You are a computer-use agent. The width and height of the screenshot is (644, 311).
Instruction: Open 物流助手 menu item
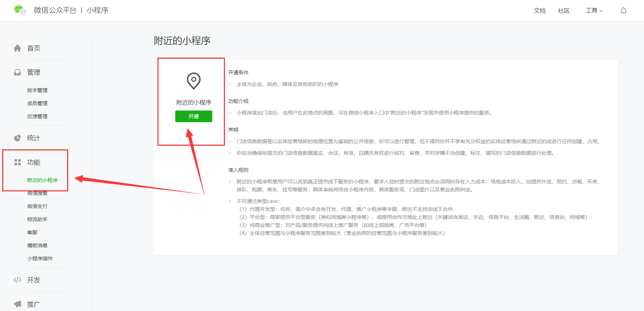(x=37, y=219)
